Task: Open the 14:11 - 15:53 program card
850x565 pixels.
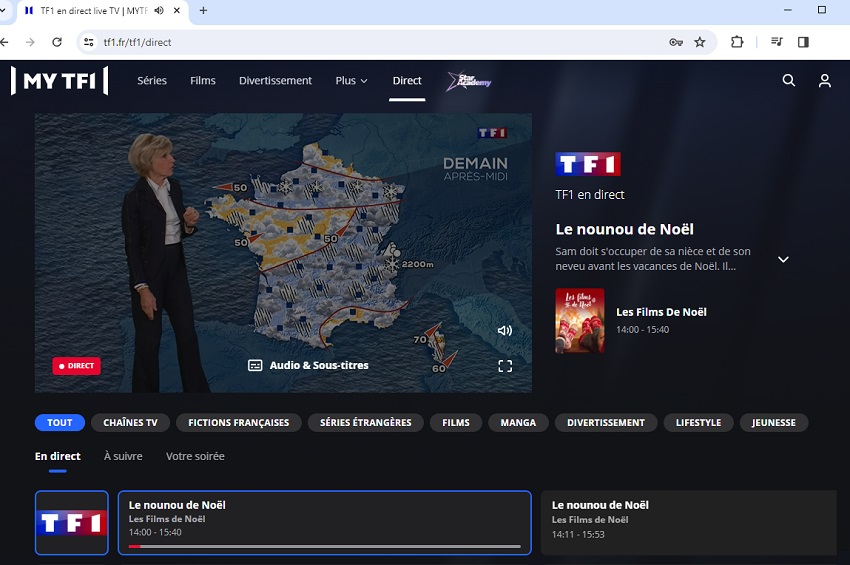Action: click(x=688, y=523)
